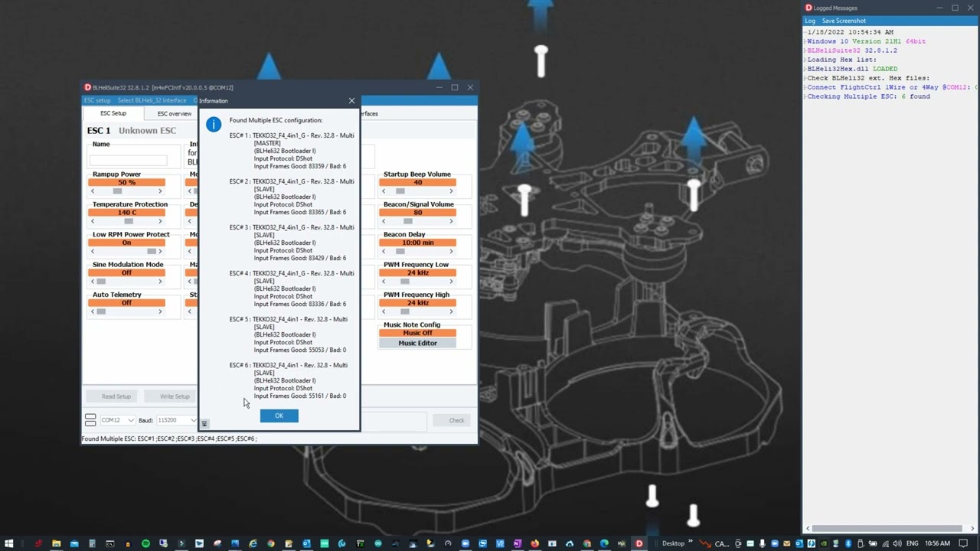The width and height of the screenshot is (980, 551).
Task: Click the microphone tray icon
Action: 762,543
